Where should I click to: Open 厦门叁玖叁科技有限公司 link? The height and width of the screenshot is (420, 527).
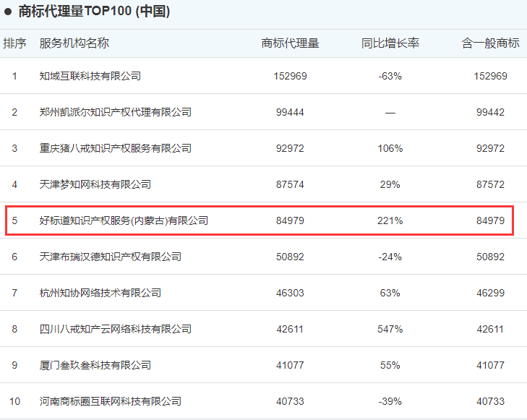95,365
